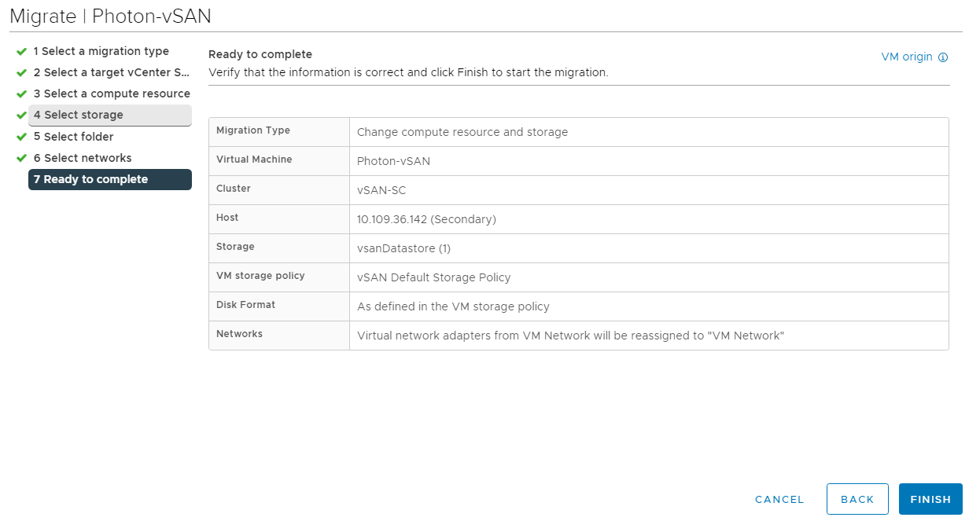This screenshot has height=521, width=980.
Task: Open step 3 Select a compute resource
Action: click(x=111, y=94)
